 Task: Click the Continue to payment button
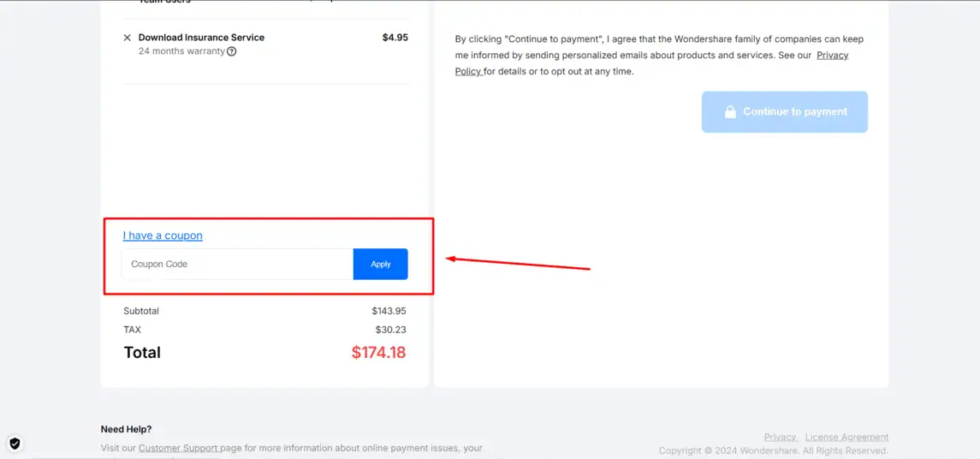click(x=784, y=112)
